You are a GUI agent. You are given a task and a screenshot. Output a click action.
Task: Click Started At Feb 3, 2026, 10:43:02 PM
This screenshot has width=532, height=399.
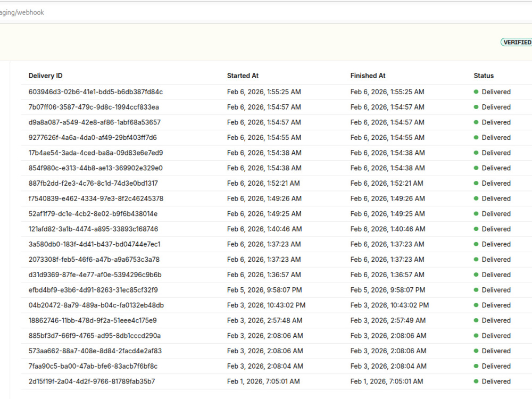pyautogui.click(x=267, y=306)
